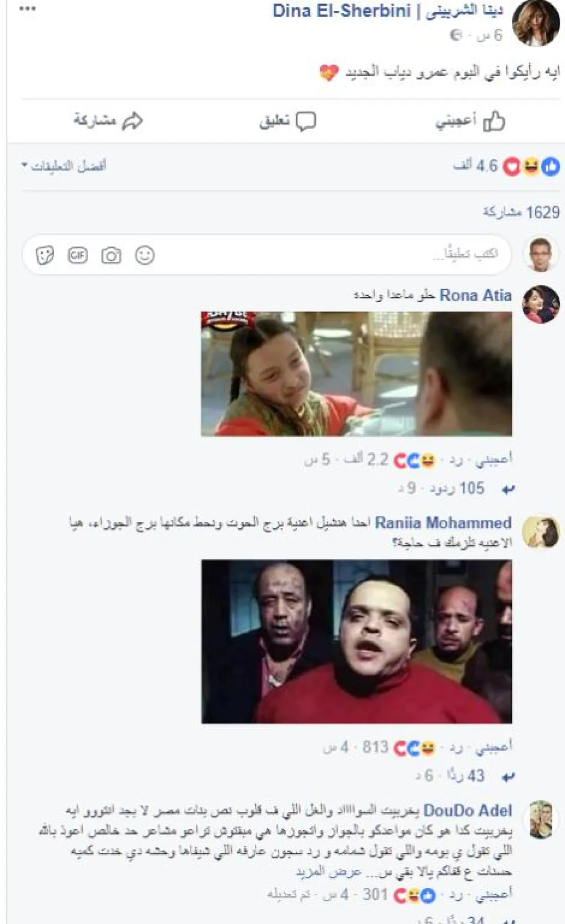The height and width of the screenshot is (924, 565).
Task: Like Rona Atia's comment
Action: [493, 458]
